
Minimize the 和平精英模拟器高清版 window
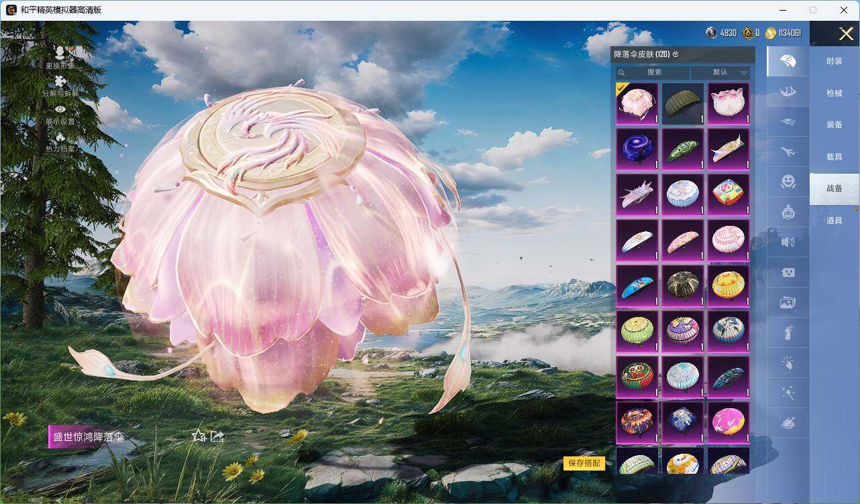point(782,10)
